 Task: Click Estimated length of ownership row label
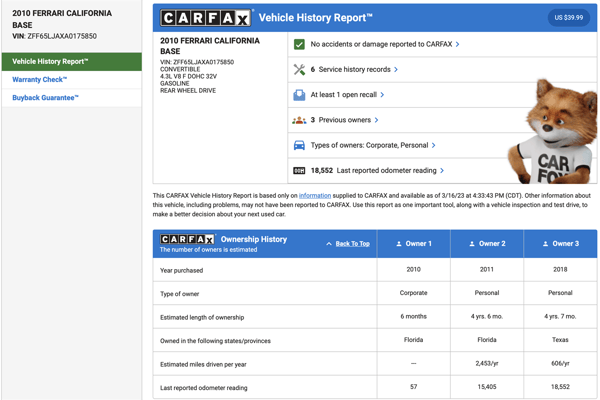pos(202,317)
